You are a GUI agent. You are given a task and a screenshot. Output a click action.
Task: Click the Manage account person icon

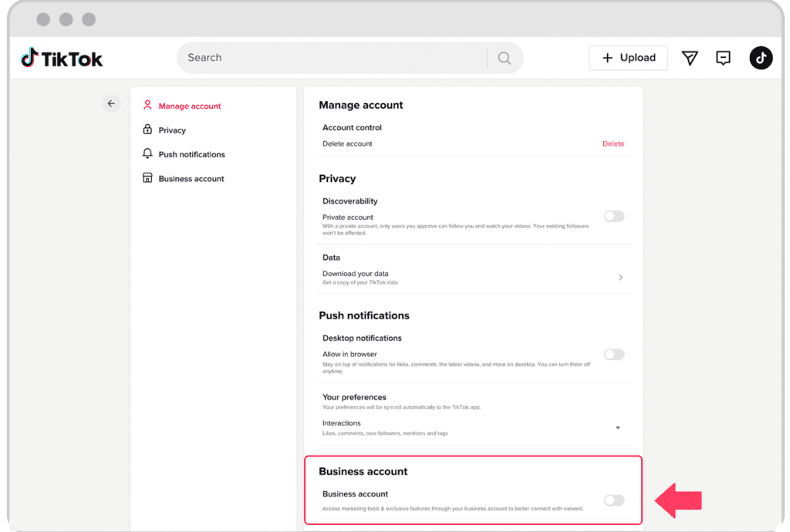tap(147, 105)
